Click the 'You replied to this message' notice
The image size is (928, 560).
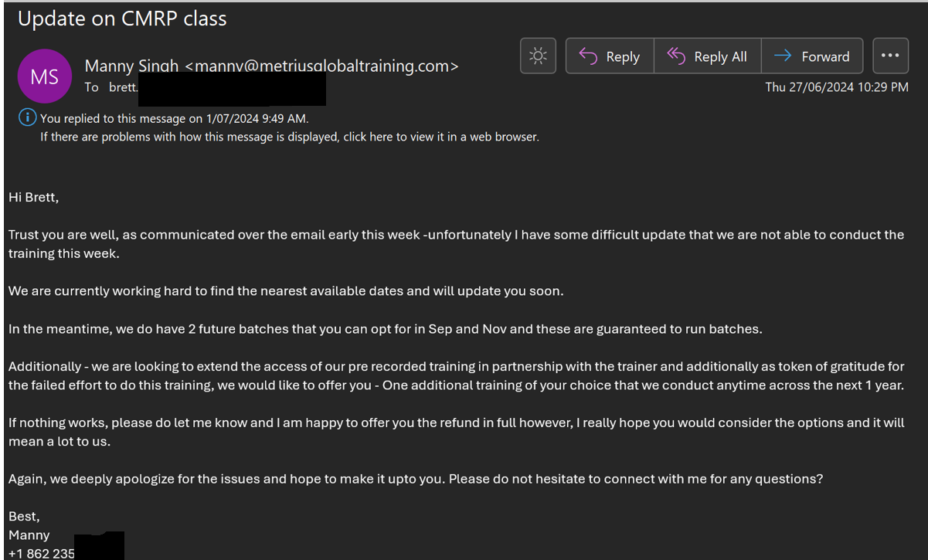pyautogui.click(x=174, y=118)
